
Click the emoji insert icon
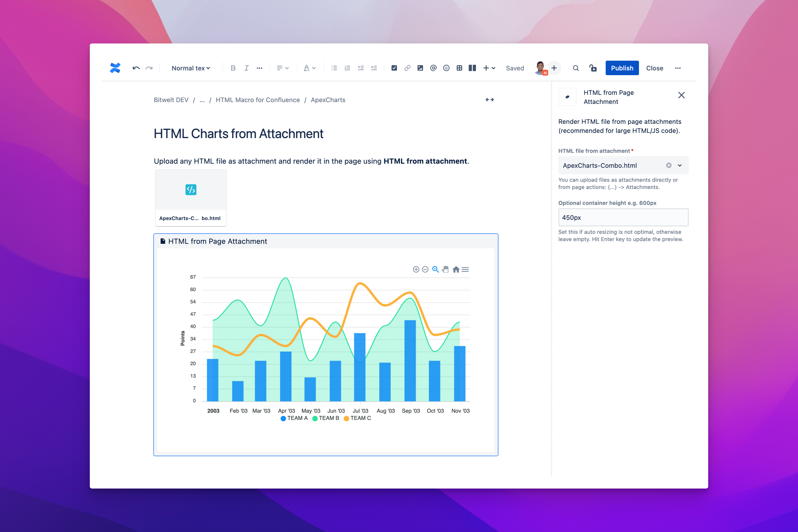tap(446, 68)
